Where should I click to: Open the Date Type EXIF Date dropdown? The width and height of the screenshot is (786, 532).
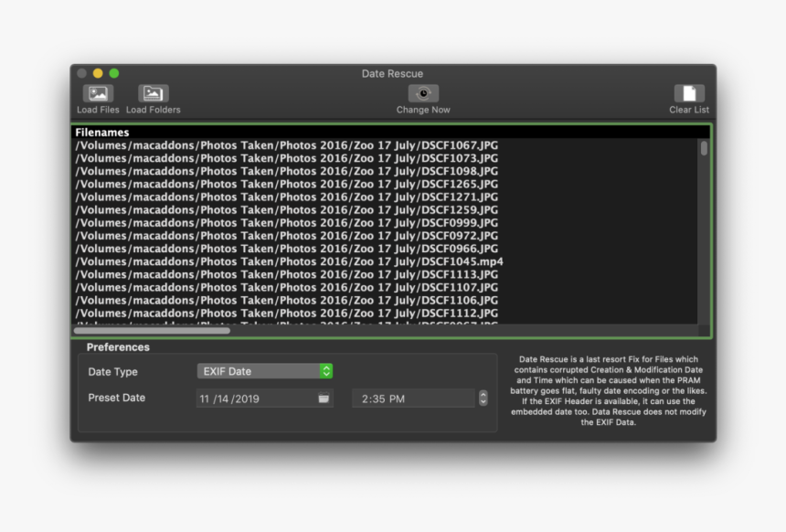point(265,371)
